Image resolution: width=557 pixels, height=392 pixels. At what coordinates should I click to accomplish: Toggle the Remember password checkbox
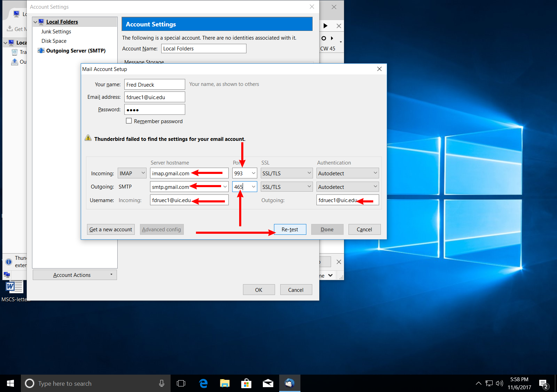coord(129,121)
